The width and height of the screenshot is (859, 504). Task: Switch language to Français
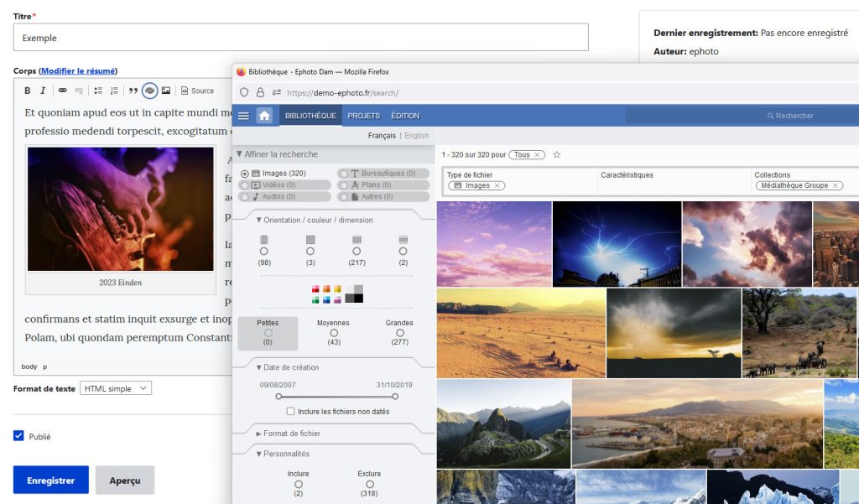tap(382, 135)
